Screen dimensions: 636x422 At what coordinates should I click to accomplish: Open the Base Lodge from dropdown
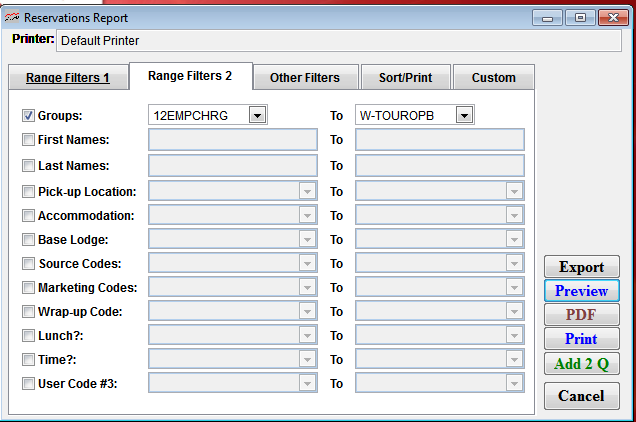pos(307,239)
